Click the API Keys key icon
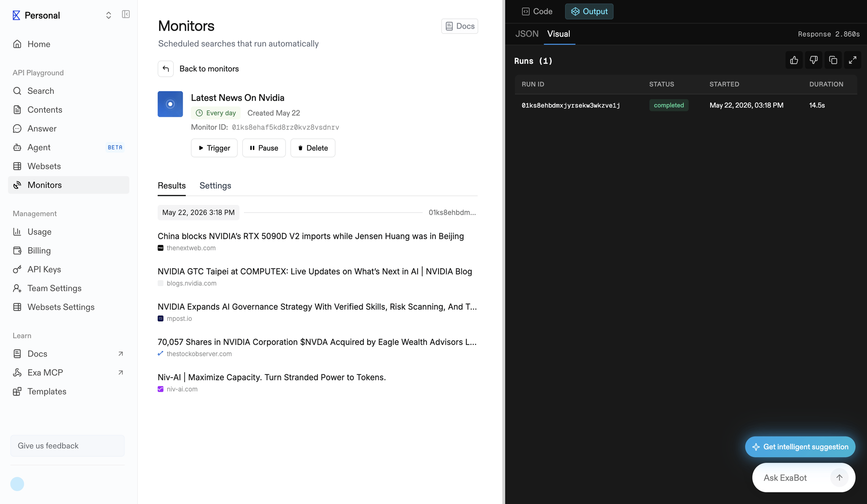Image resolution: width=867 pixels, height=504 pixels. click(17, 269)
